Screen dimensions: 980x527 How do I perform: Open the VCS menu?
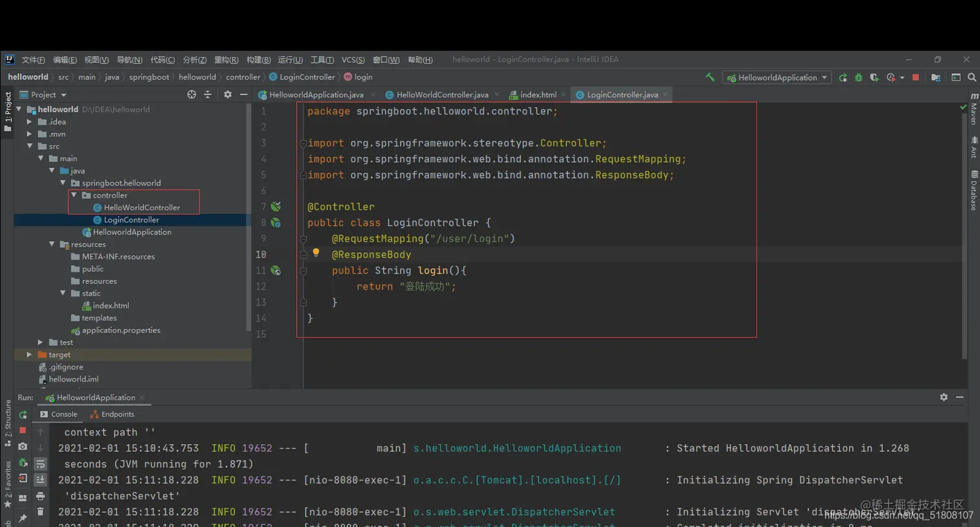coord(353,60)
